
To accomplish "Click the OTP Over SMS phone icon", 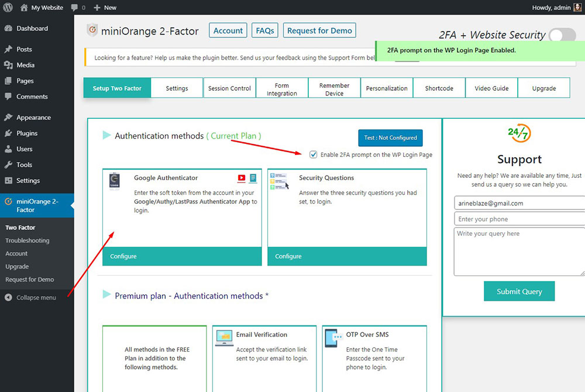I will tap(333, 338).
